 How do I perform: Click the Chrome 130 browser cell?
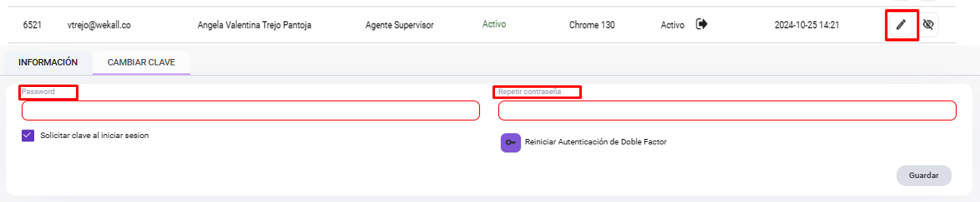point(591,25)
